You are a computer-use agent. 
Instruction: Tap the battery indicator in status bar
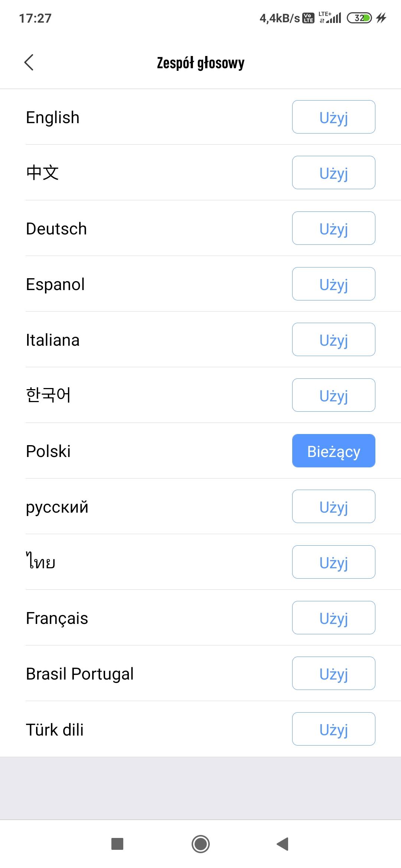(x=359, y=18)
